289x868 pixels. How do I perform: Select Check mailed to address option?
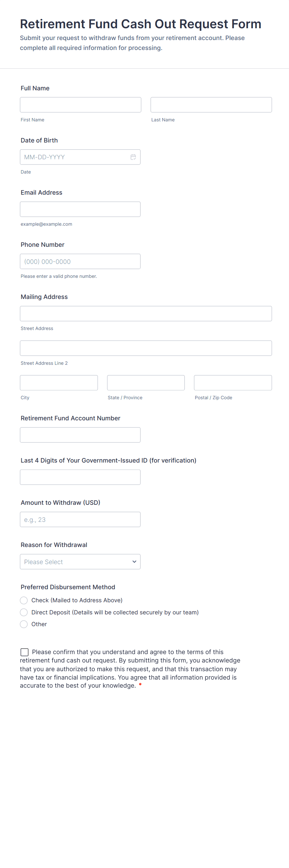tap(24, 600)
